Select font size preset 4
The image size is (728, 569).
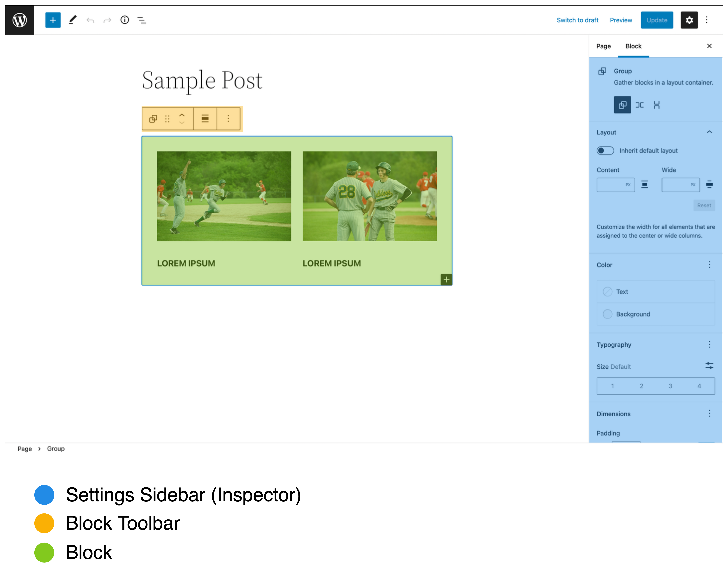(x=699, y=386)
